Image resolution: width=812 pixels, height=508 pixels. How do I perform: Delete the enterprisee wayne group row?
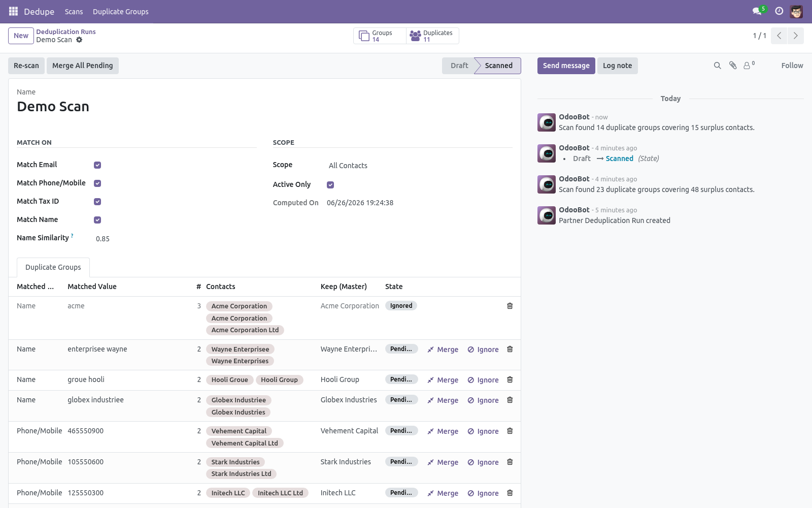[510, 349]
